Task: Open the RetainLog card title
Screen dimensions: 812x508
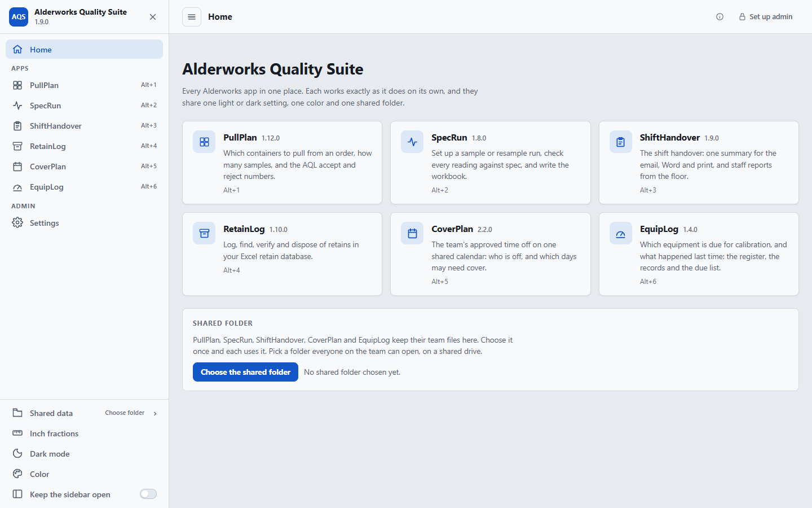Action: pos(244,229)
